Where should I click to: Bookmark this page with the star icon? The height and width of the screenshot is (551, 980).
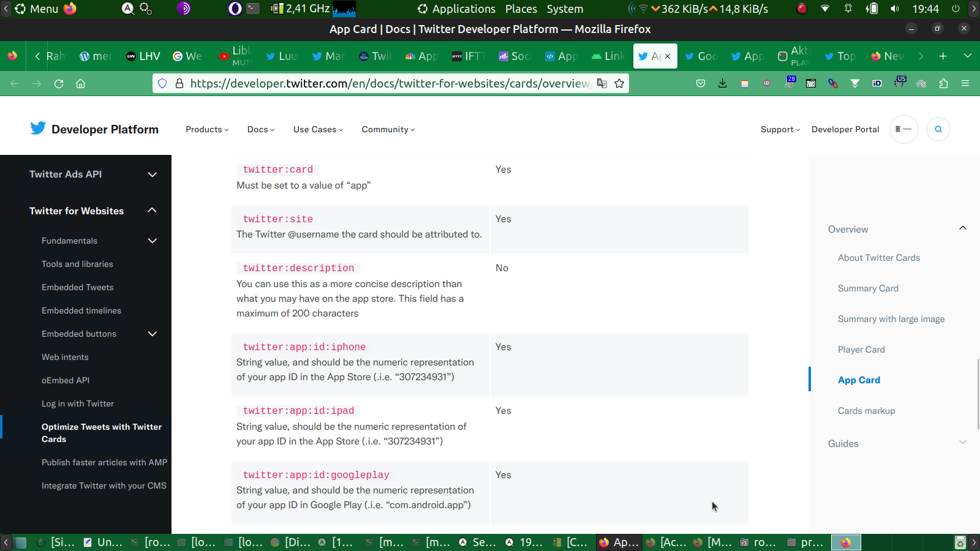click(619, 84)
